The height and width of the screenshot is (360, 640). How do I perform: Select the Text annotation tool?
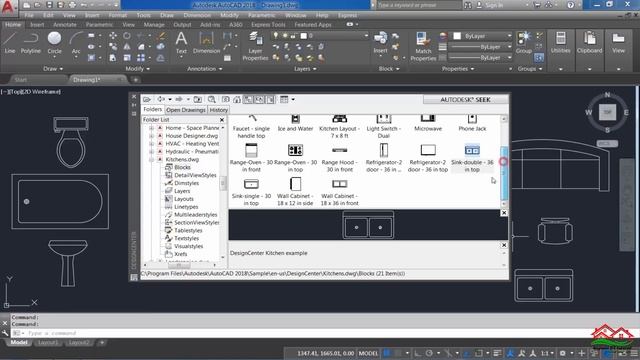pyautogui.click(x=181, y=43)
